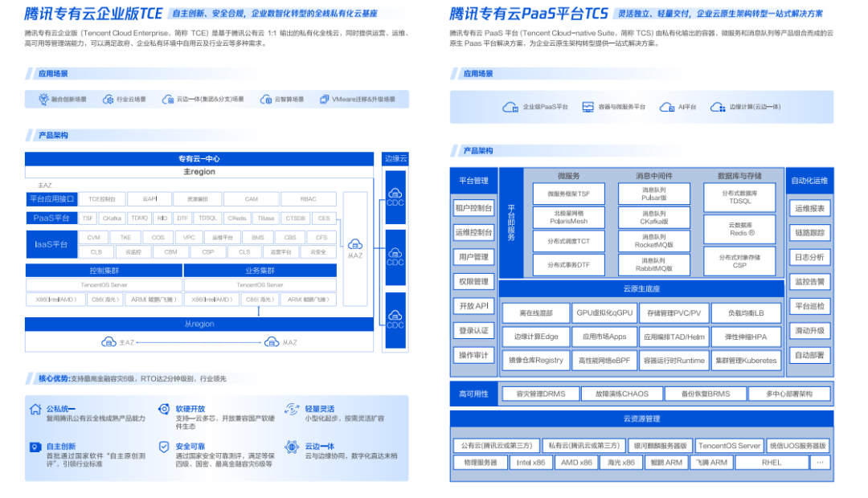
Task: Click the VMware迁移&升级场景 stacked windows icon
Action: click(x=325, y=100)
